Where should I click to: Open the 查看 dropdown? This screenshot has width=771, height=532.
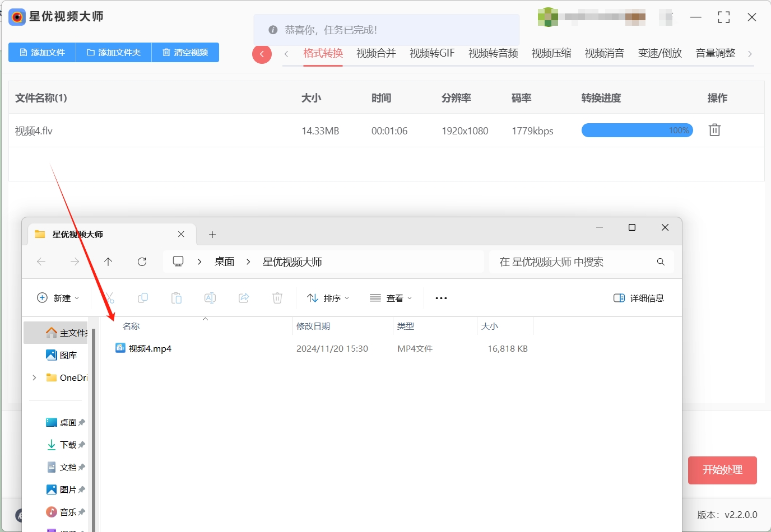click(391, 298)
